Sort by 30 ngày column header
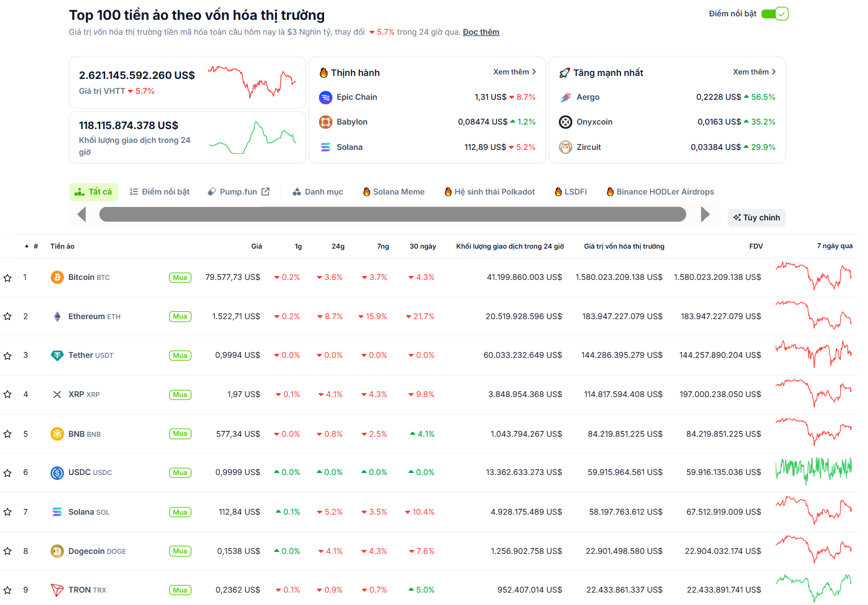Image resolution: width=868 pixels, height=605 pixels. (423, 246)
